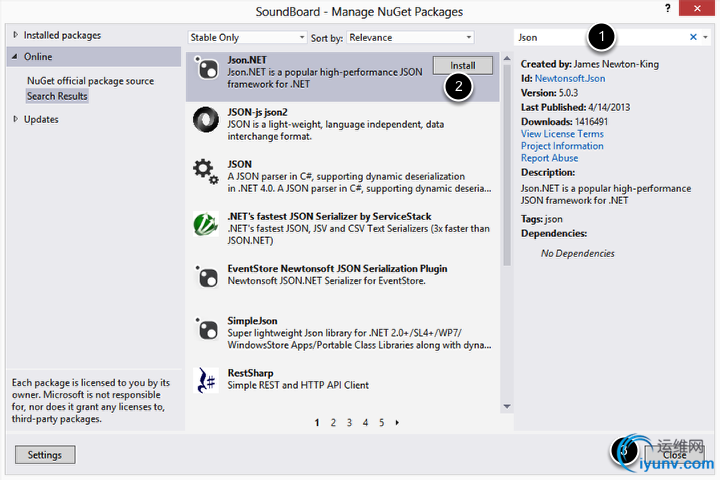Collapse the Online node
The image size is (720, 480).
(15, 56)
